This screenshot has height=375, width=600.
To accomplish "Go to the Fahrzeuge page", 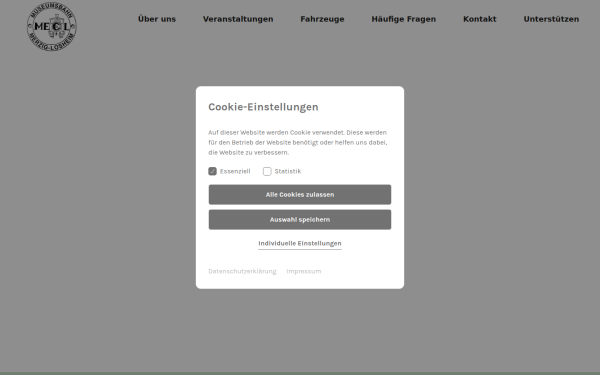I will [322, 19].
